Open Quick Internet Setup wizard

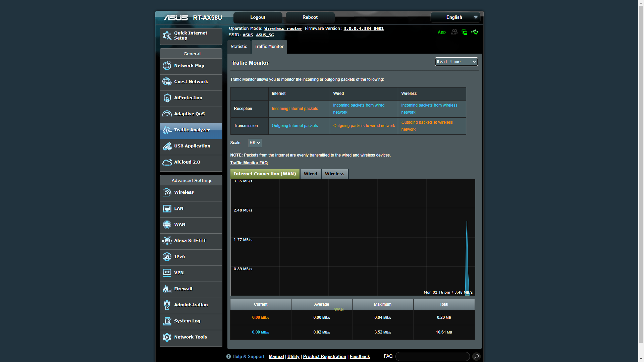[x=191, y=36]
